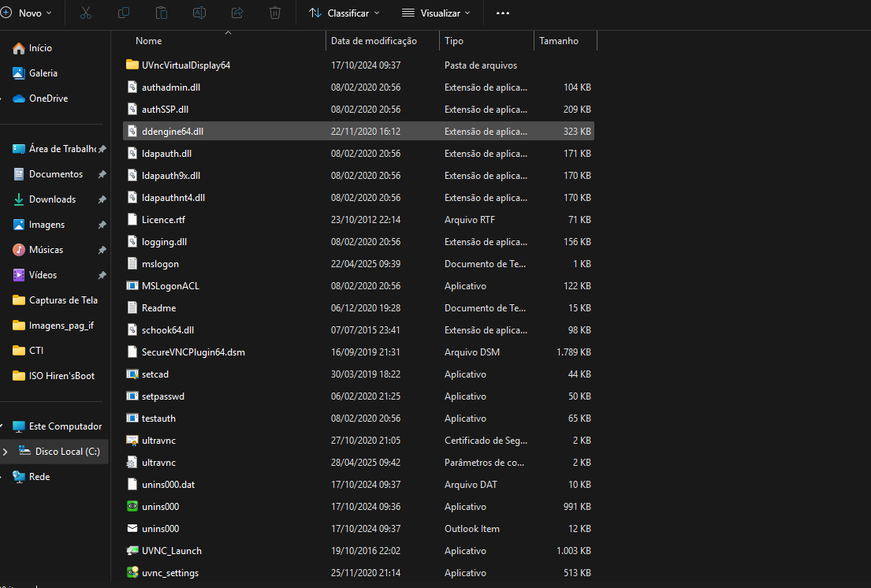Open Rede in the sidebar

point(31,477)
